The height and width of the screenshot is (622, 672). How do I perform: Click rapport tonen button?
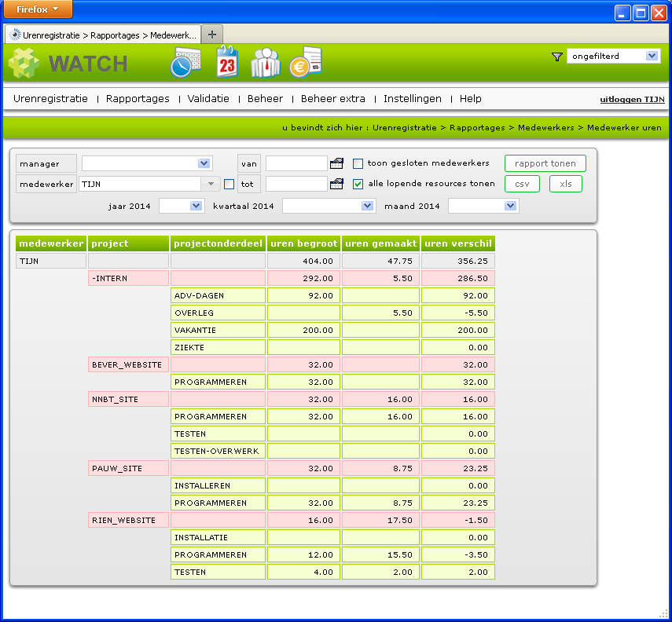tap(545, 163)
